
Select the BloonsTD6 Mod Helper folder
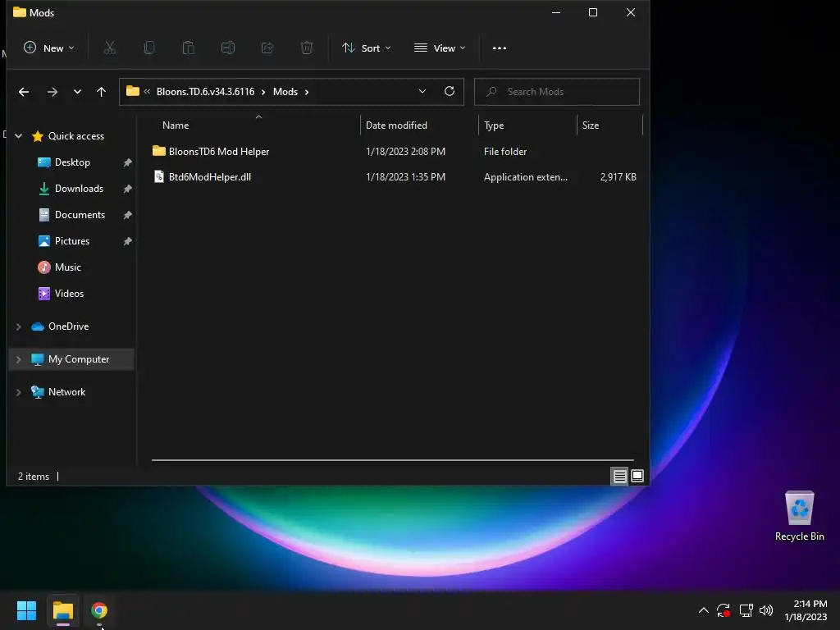pyautogui.click(x=218, y=152)
